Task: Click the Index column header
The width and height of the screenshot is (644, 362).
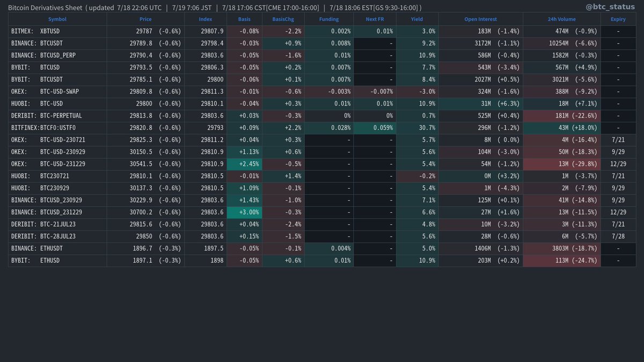Action: point(206,19)
